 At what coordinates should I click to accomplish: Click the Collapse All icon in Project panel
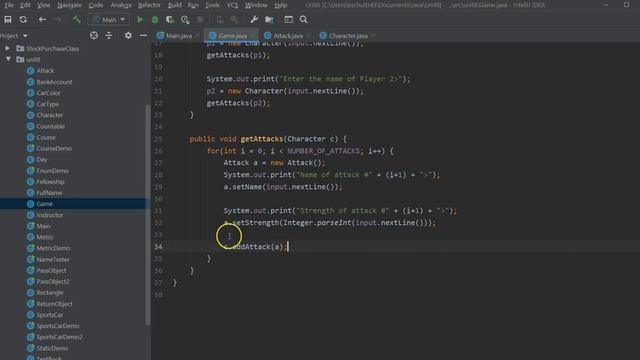(x=109, y=36)
